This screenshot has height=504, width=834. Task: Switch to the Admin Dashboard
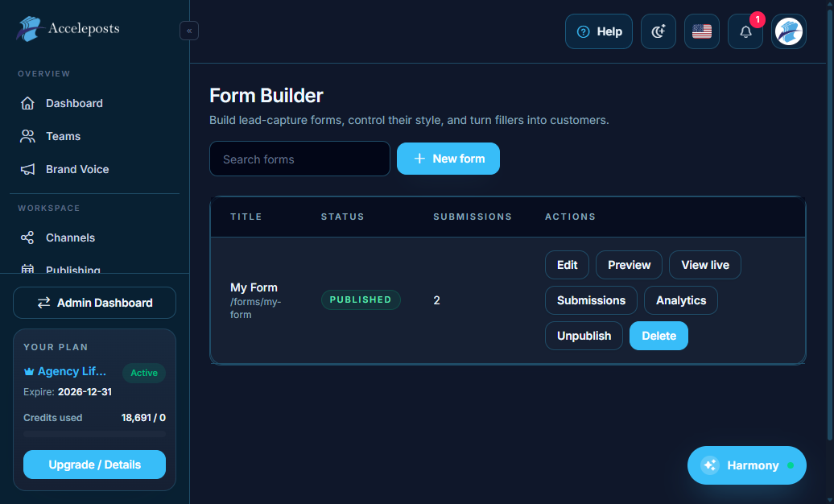click(x=94, y=303)
